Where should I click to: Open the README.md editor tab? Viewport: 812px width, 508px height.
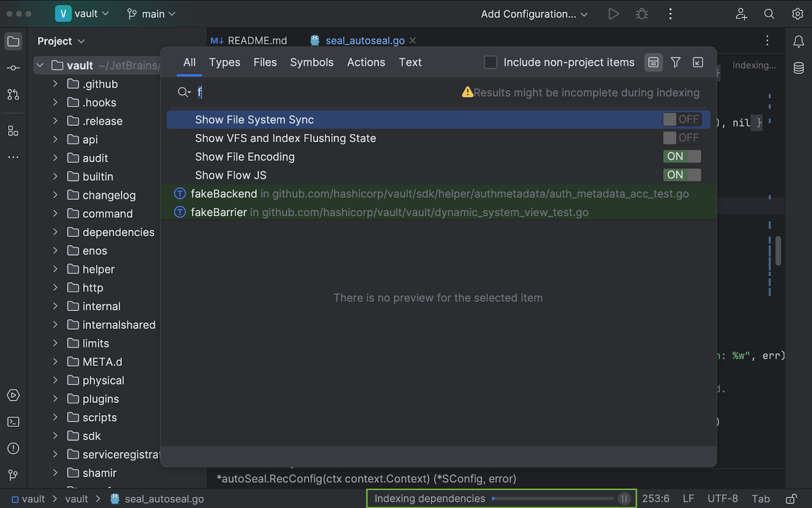pyautogui.click(x=249, y=41)
